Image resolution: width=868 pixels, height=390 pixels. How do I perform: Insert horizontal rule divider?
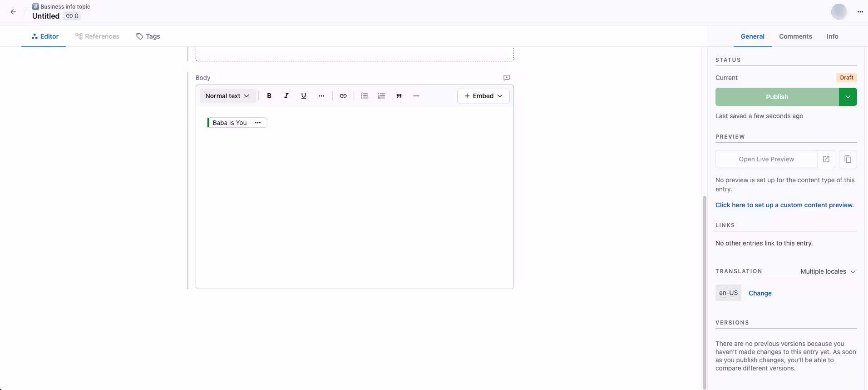tap(416, 96)
